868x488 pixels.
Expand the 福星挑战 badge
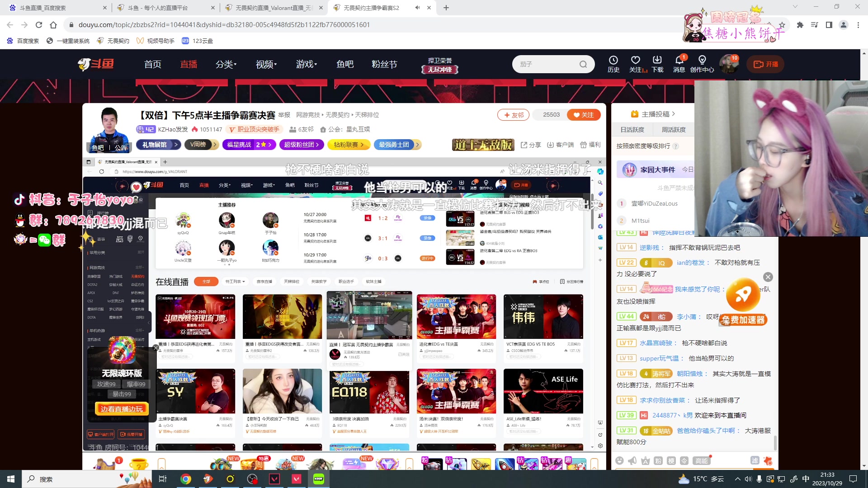pyautogui.click(x=249, y=145)
